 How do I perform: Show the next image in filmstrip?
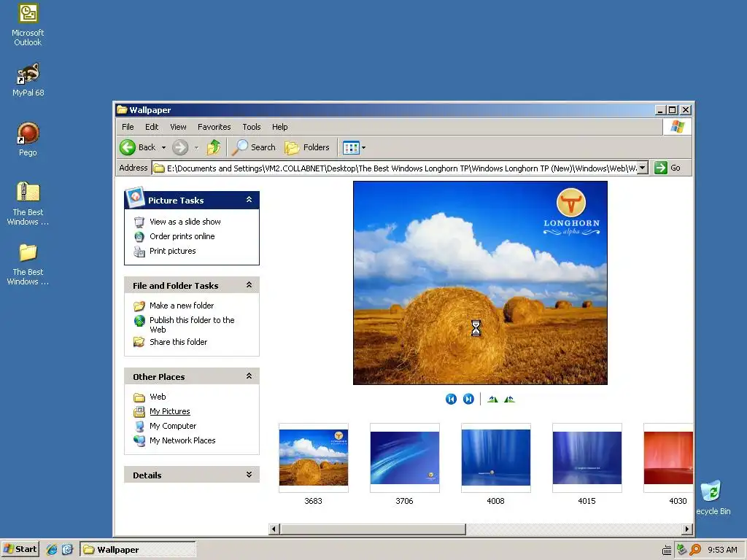[x=468, y=399]
